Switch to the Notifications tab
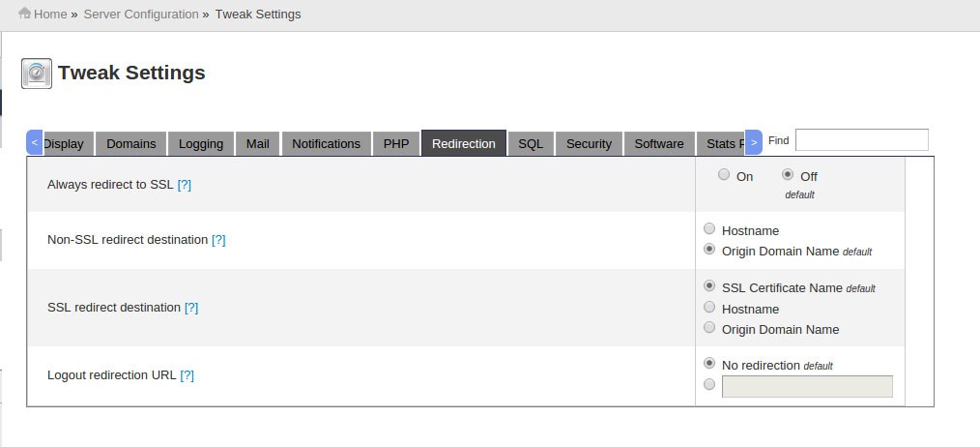 326,144
